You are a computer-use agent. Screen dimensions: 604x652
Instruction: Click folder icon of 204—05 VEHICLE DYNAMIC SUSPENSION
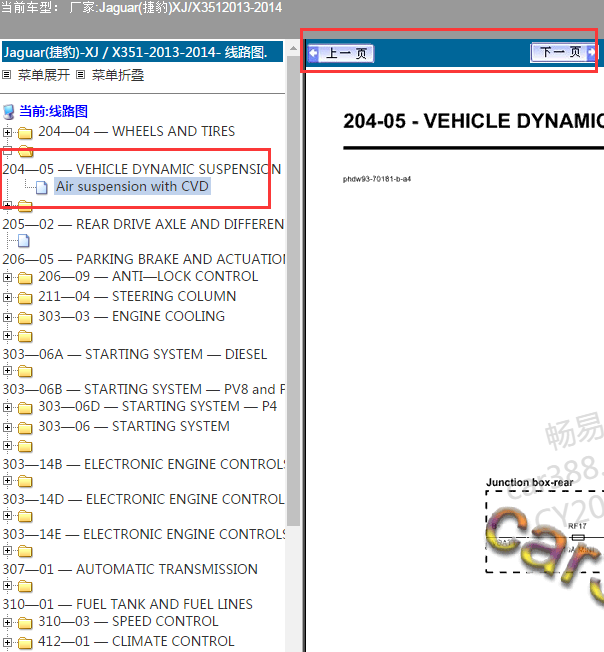[25, 151]
